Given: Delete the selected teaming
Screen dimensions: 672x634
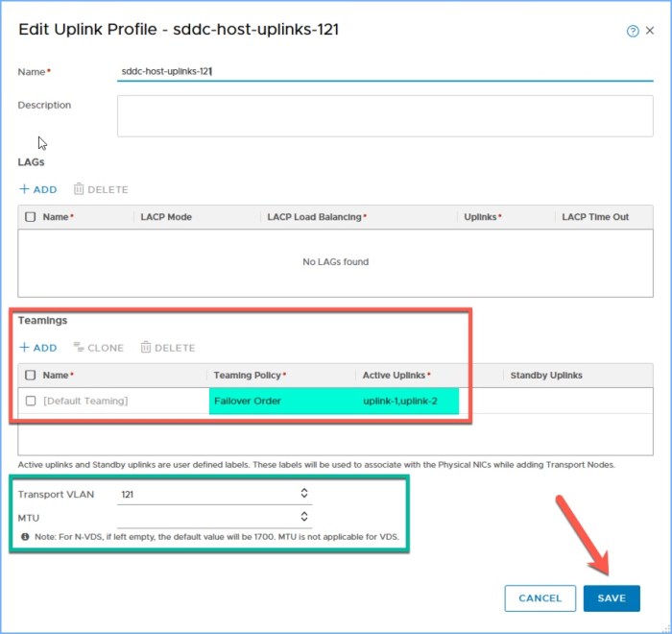Looking at the screenshot, I should 167,348.
